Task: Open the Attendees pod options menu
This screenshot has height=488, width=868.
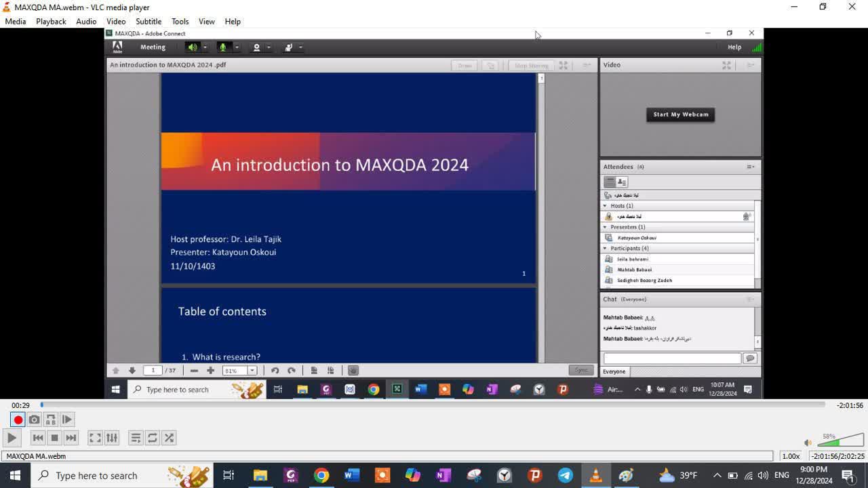Action: click(x=751, y=167)
